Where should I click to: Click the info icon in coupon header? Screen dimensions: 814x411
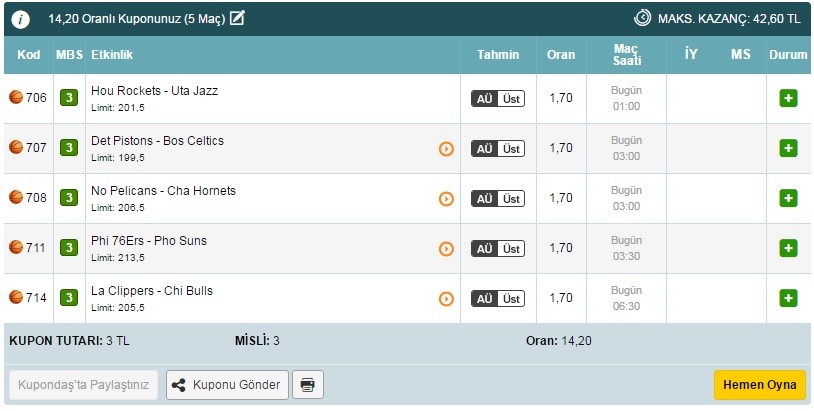coord(21,19)
